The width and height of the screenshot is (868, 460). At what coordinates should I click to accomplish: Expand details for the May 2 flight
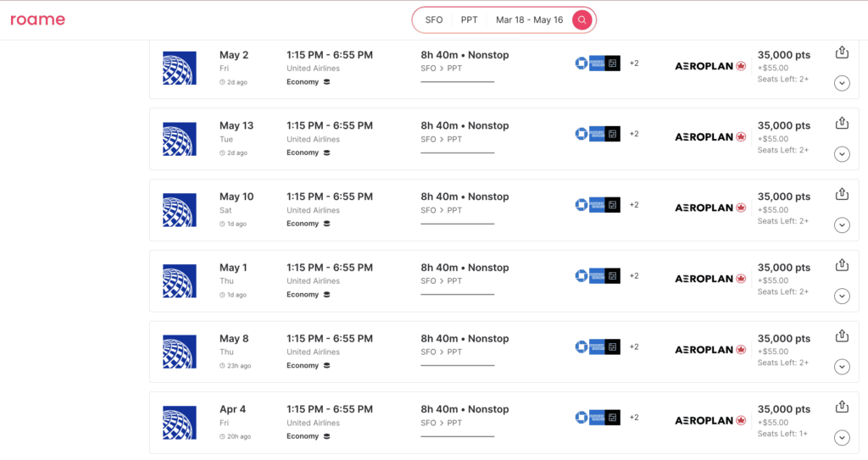pyautogui.click(x=842, y=83)
